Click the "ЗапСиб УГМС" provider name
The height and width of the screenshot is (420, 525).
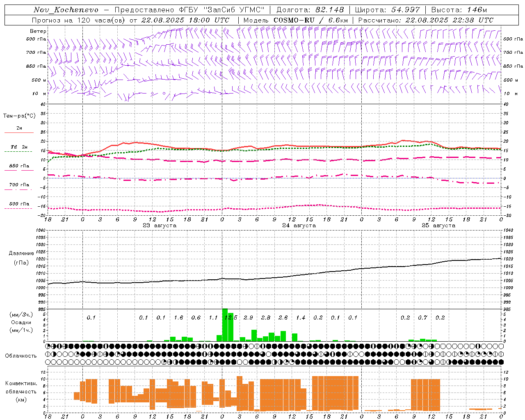click(x=234, y=10)
